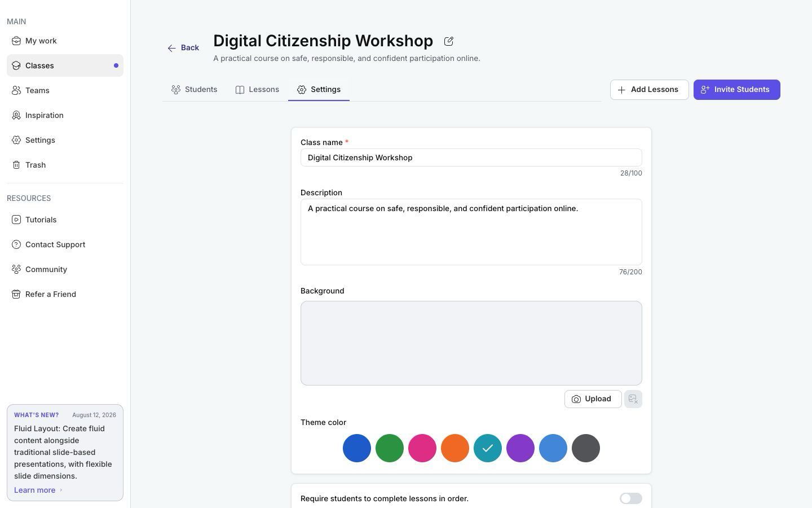
Task: Click the Community sidebar icon
Action: [x=16, y=269]
